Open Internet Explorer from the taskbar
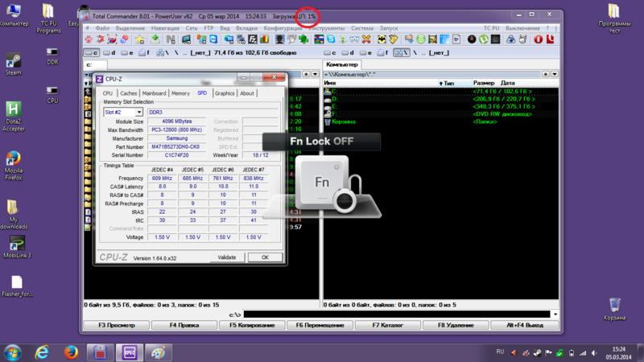Screen dimensions: 644x362 coord(42,352)
